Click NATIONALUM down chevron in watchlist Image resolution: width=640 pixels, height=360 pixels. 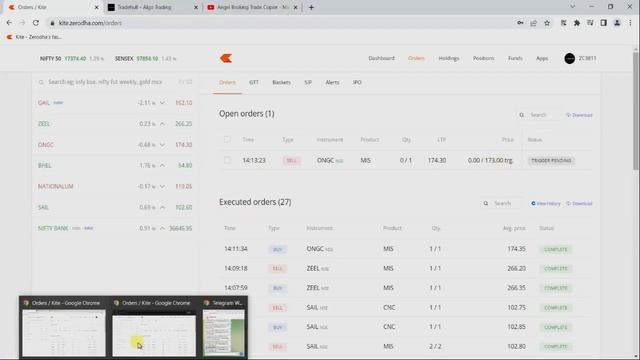click(x=162, y=187)
